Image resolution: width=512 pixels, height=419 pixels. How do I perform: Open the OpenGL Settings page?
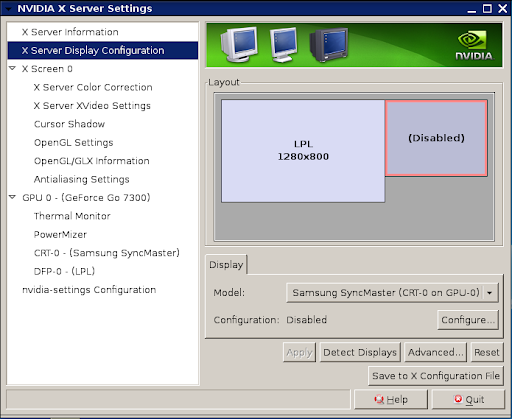103,142
